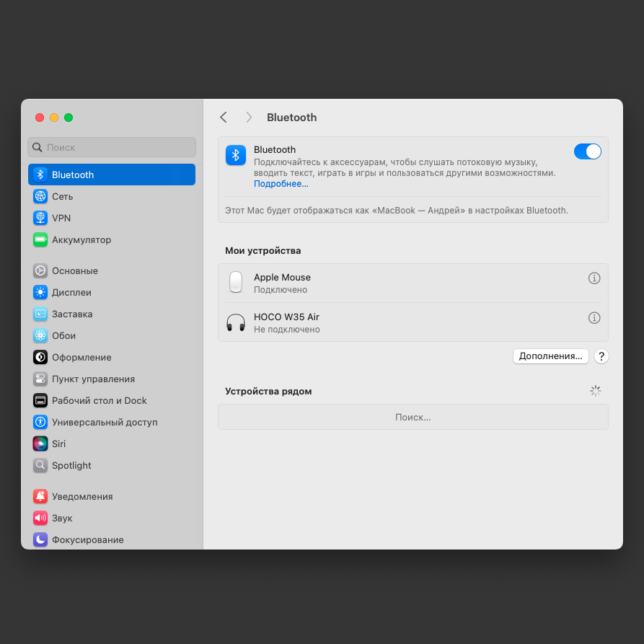Open the Аккумулятор settings section
644x644 pixels.
(112, 239)
